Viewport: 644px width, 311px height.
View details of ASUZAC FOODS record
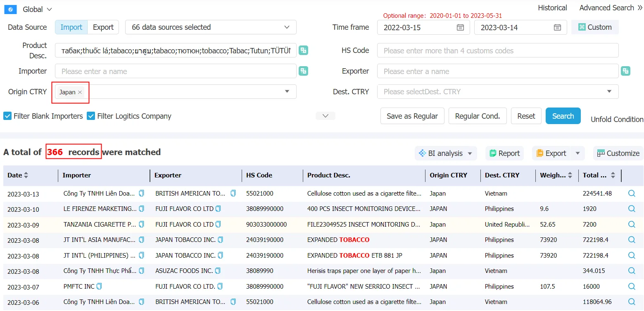632,271
